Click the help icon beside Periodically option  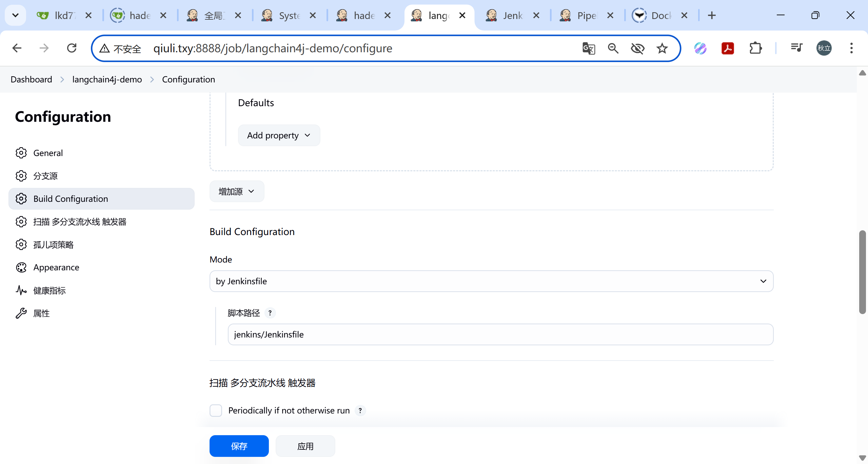(x=360, y=410)
